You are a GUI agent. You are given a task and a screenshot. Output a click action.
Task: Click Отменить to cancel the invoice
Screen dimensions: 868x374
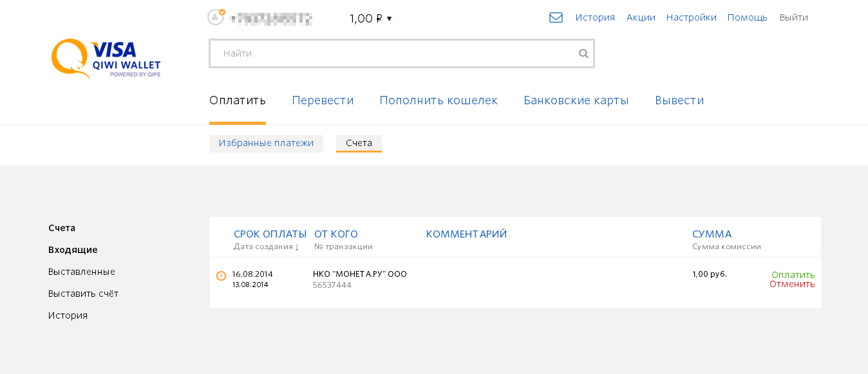pyautogui.click(x=792, y=284)
